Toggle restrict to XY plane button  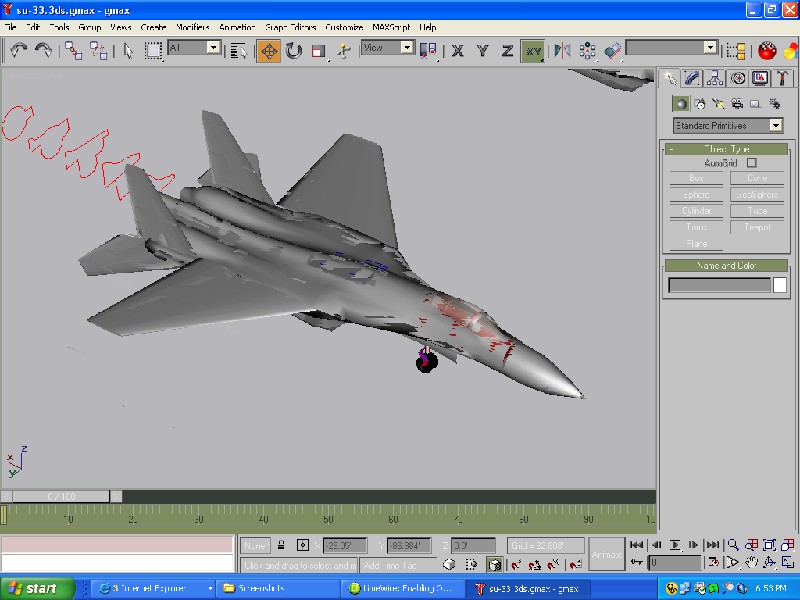(534, 50)
